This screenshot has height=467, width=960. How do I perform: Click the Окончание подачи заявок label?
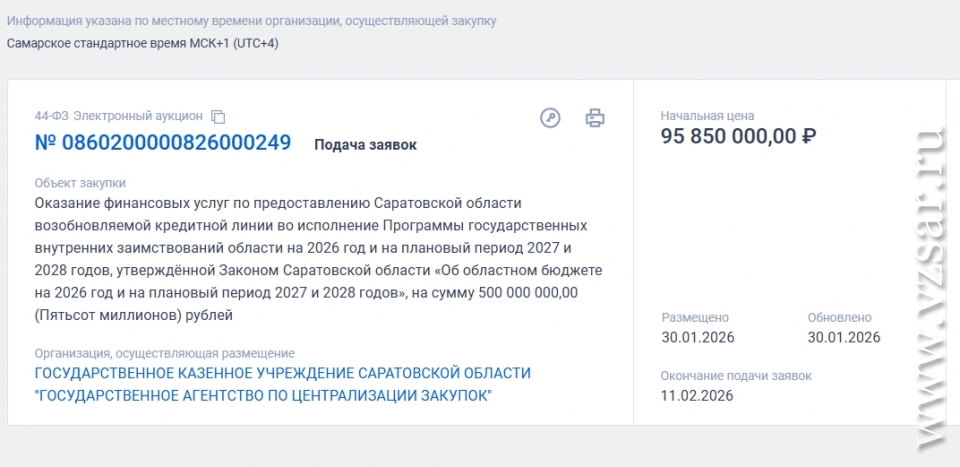point(736,376)
